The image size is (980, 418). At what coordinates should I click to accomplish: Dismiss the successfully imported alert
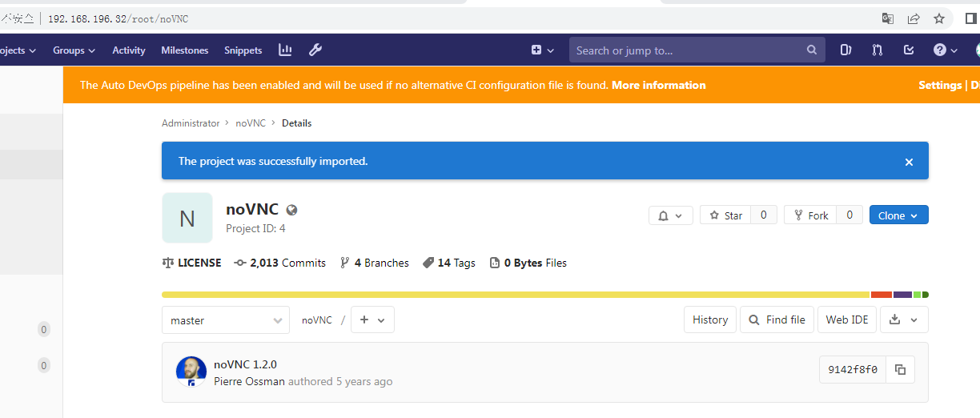coord(909,162)
